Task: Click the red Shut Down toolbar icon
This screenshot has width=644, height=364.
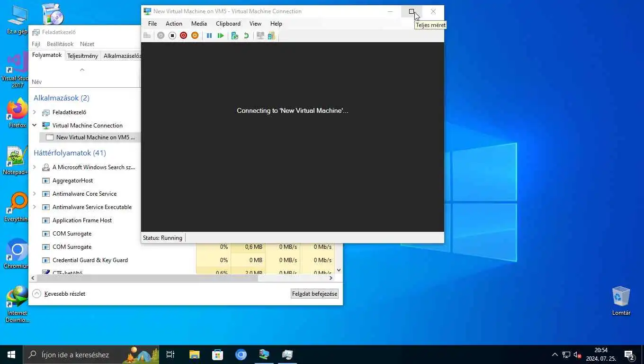Action: (184, 36)
